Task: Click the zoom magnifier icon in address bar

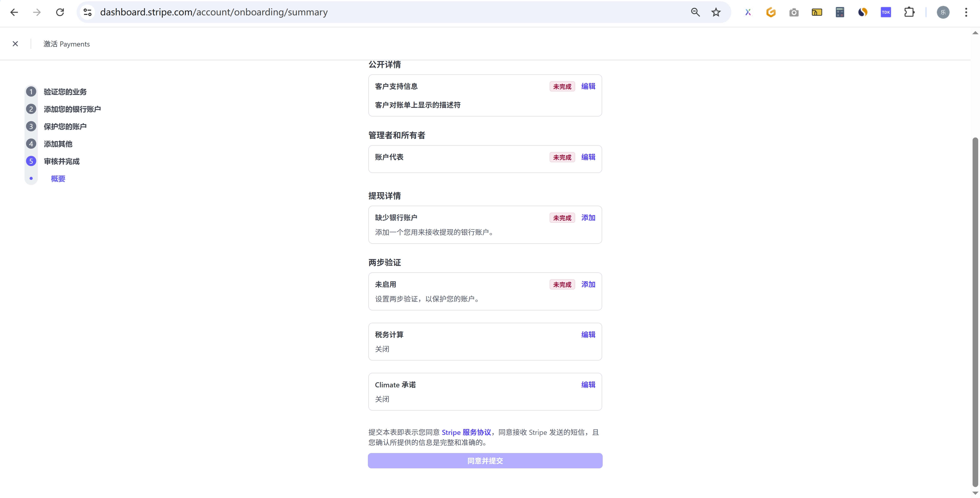Action: 695,12
